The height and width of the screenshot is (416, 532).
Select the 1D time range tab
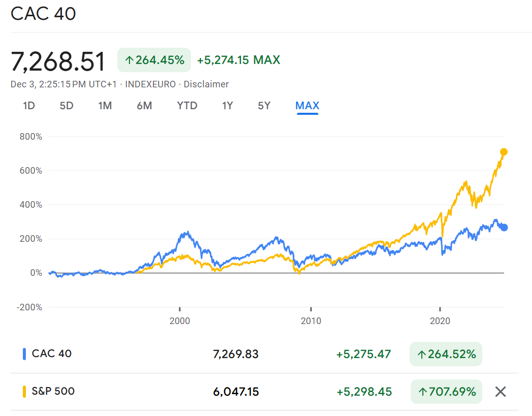pos(29,106)
